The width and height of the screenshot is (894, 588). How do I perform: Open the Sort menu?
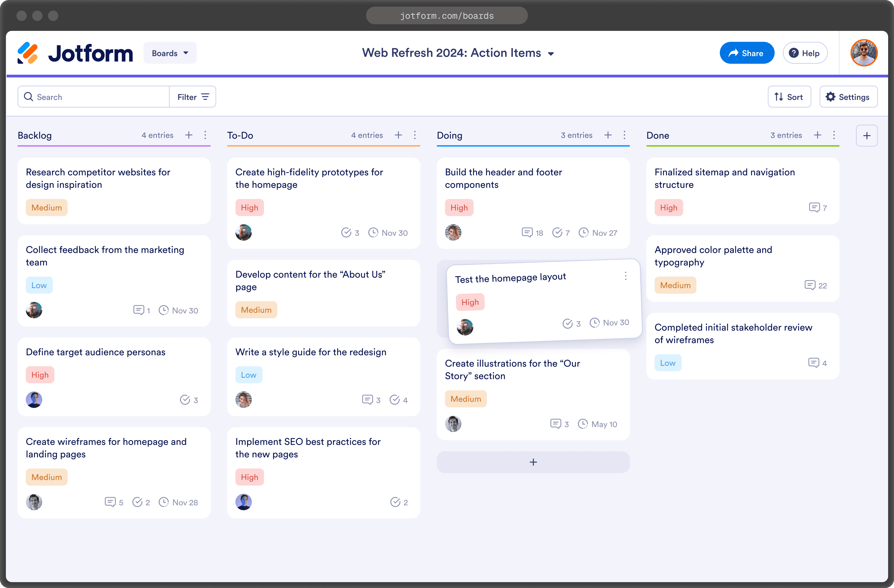[789, 97]
